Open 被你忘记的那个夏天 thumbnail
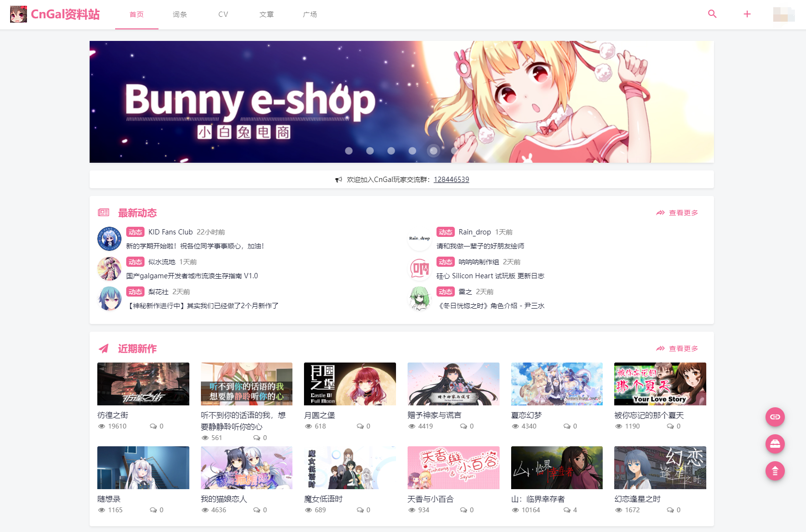 (x=660, y=384)
